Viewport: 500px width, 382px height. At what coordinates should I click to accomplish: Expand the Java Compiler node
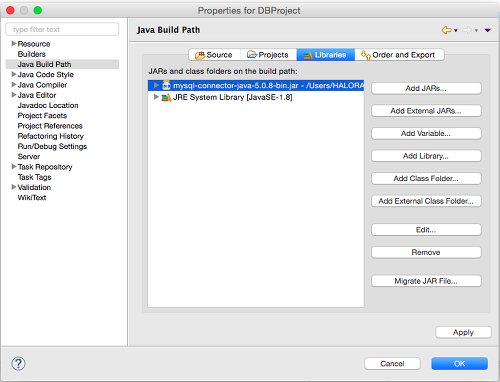[14, 84]
